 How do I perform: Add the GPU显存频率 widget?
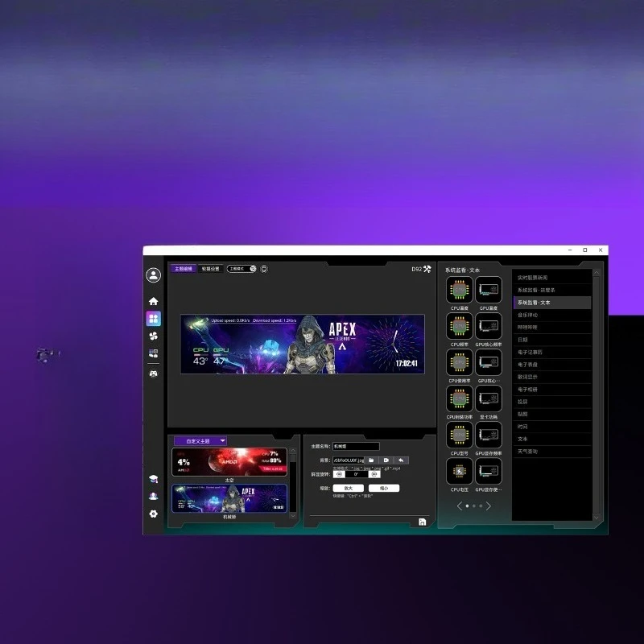click(x=489, y=435)
